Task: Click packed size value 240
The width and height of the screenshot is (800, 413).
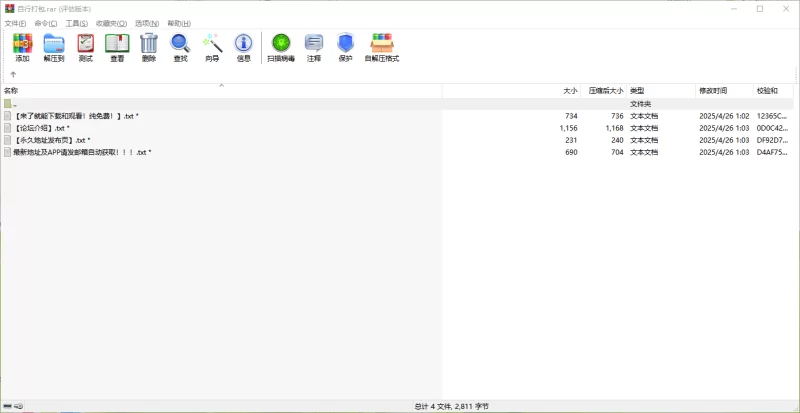Action: pos(617,140)
